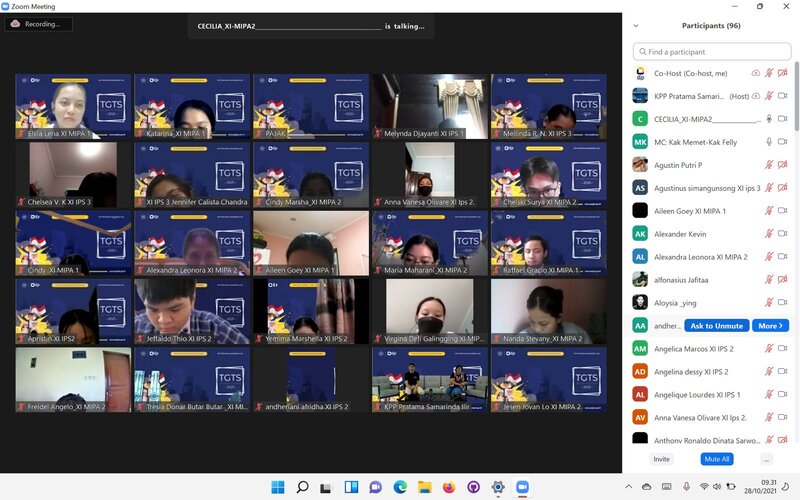Select Elvia Lena XI MIPA 1 video tile
The image size is (800, 500).
(73, 106)
